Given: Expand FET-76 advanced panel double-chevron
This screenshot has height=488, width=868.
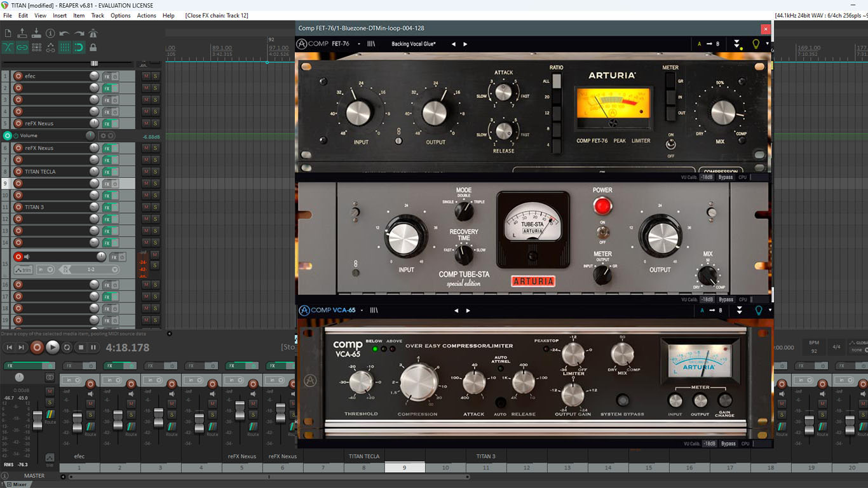Looking at the screenshot, I should [737, 44].
